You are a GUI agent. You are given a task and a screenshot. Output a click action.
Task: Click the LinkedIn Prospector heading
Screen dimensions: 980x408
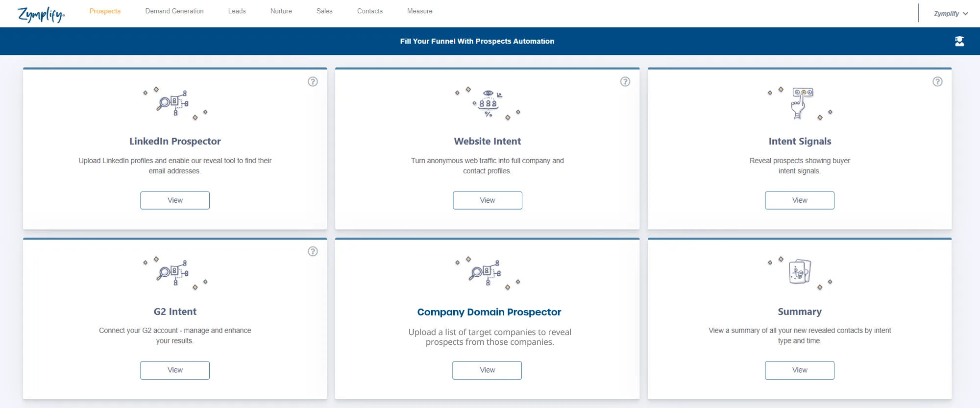175,142
